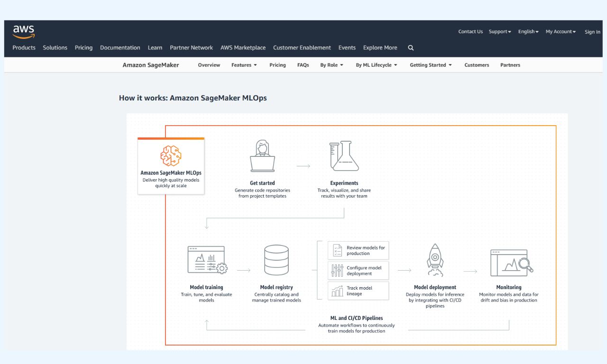The image size is (607, 364).
Task: Switch to the Overview tab
Action: [x=209, y=65]
